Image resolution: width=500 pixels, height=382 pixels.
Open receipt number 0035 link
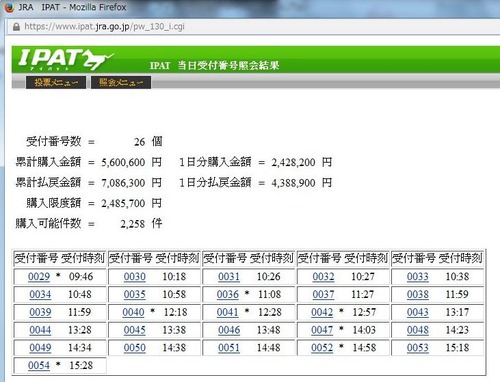tap(135, 294)
